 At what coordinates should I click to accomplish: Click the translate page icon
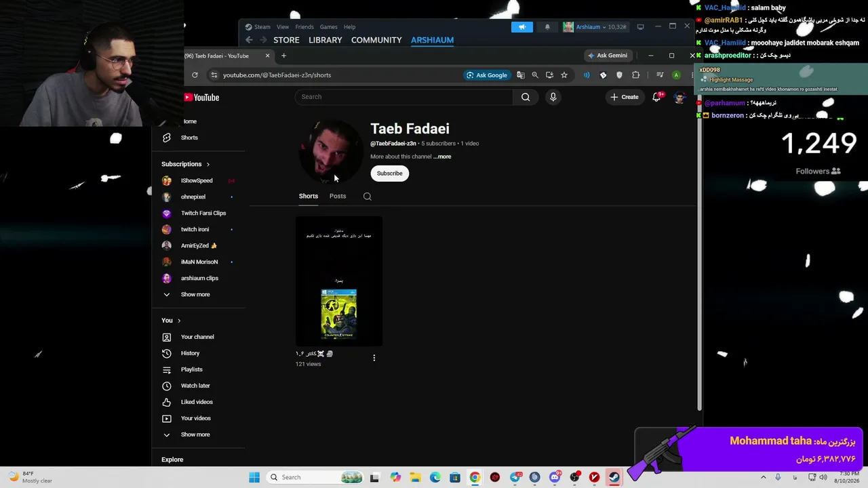tap(521, 75)
